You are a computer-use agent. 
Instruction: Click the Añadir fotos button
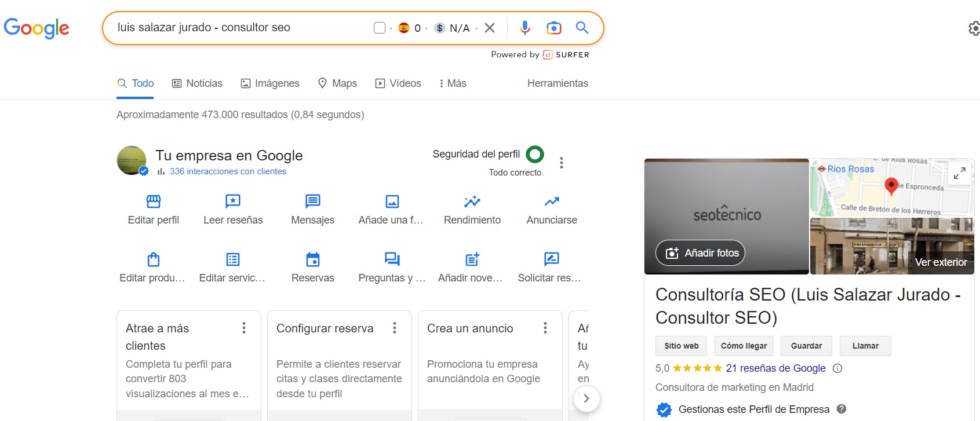(x=700, y=253)
